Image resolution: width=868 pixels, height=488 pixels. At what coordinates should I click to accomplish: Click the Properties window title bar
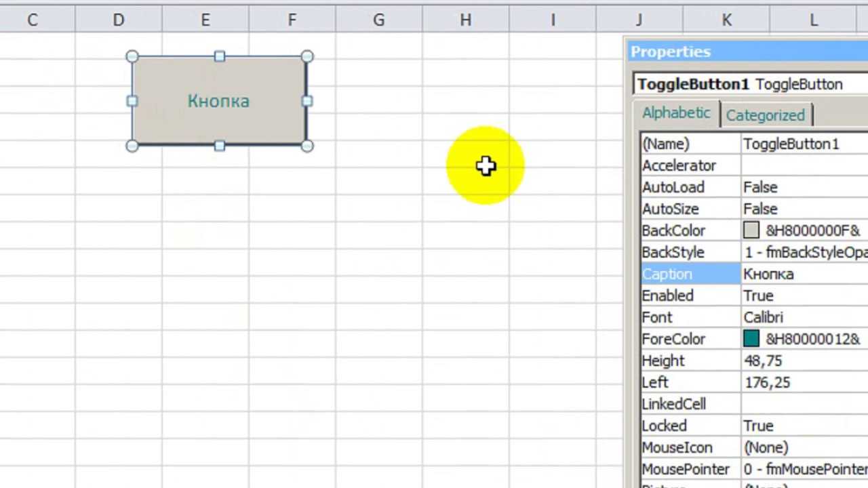pos(746,52)
